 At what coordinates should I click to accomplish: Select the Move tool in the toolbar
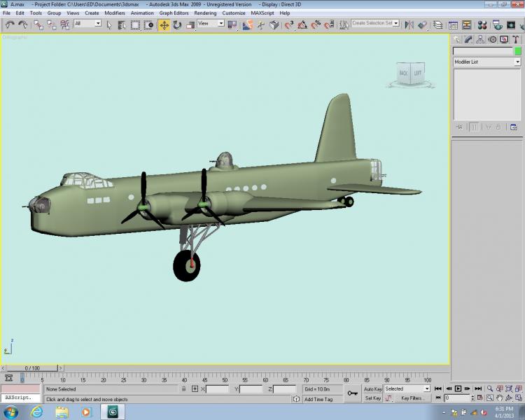pos(164,25)
